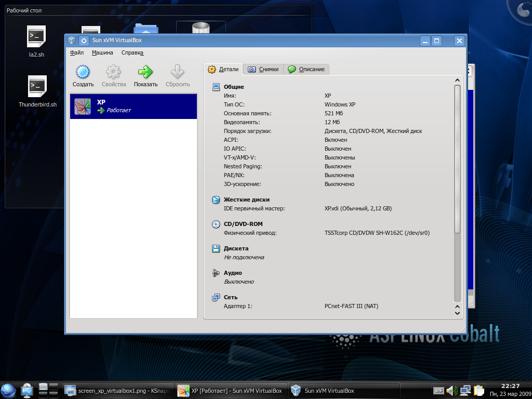Switch to the KSnapshot taskbar window
This screenshot has height=399, width=532.
(118, 391)
